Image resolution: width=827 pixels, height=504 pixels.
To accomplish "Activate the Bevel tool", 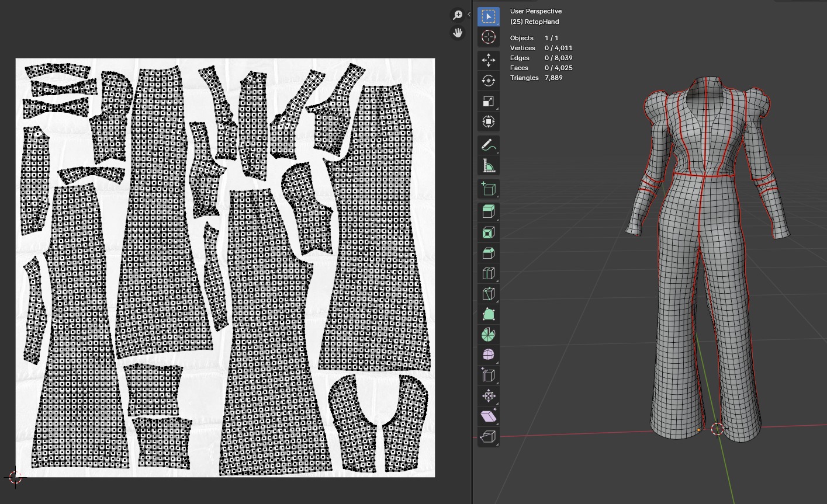I will (489, 253).
